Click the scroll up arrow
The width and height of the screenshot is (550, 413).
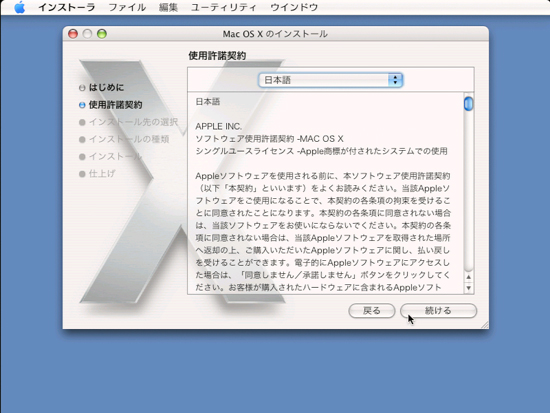(469, 277)
